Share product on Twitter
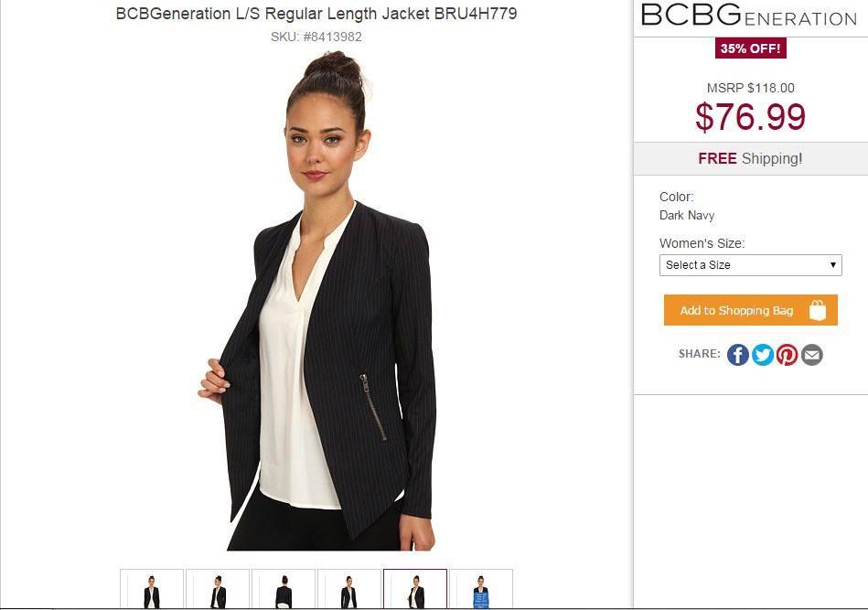The image size is (868, 610). 763,355
